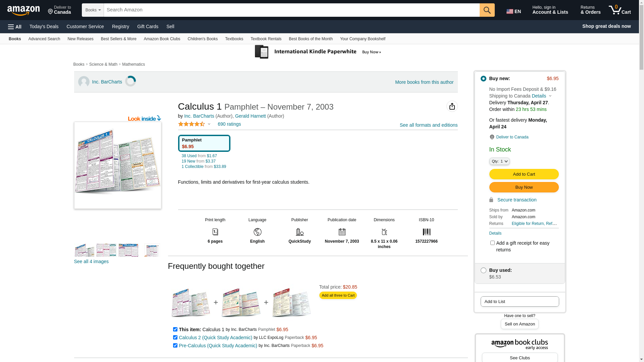Open the All hamburger menu
The height and width of the screenshot is (362, 644).
tap(15, 27)
